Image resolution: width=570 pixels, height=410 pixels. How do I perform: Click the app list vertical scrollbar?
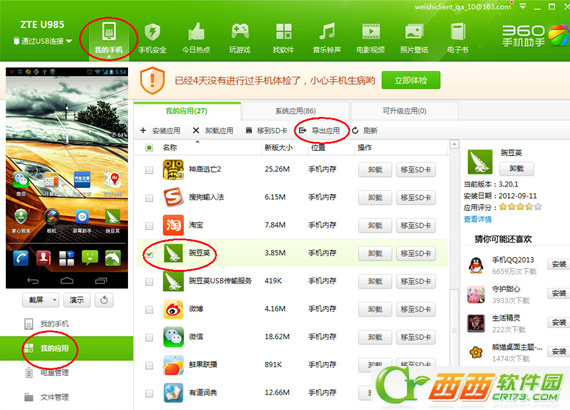click(454, 254)
